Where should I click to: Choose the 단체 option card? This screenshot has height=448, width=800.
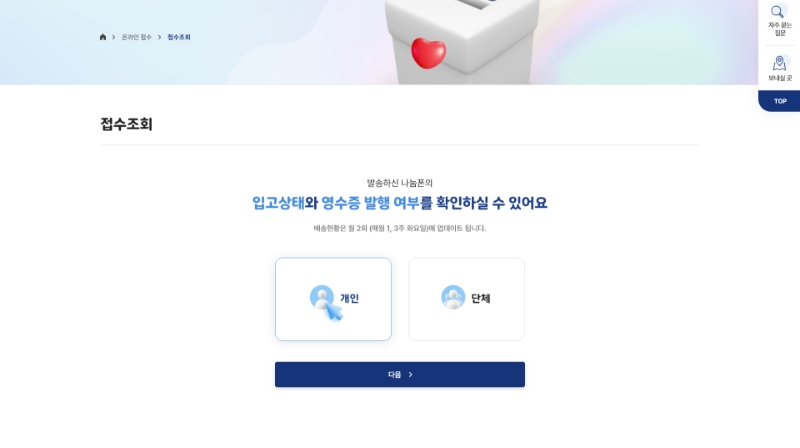(466, 299)
